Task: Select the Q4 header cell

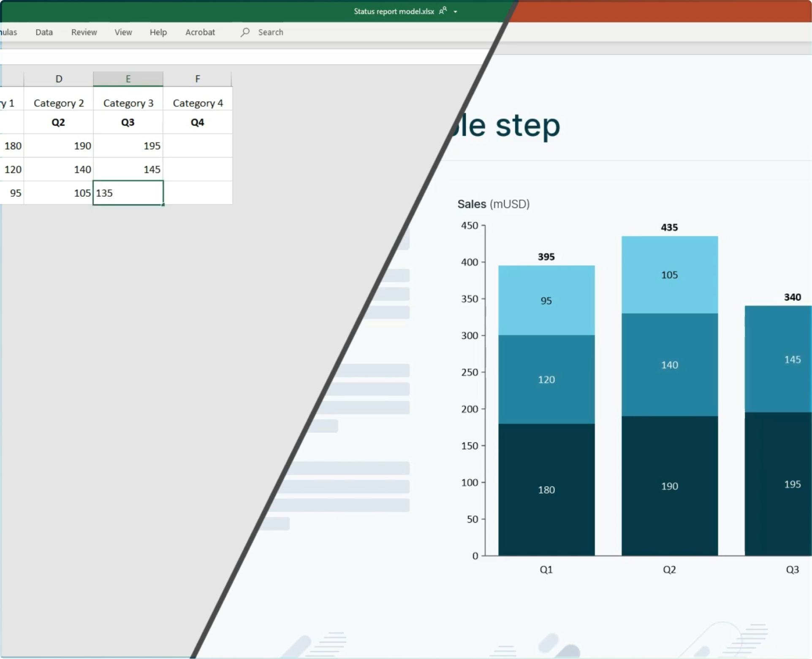Action: pos(197,122)
